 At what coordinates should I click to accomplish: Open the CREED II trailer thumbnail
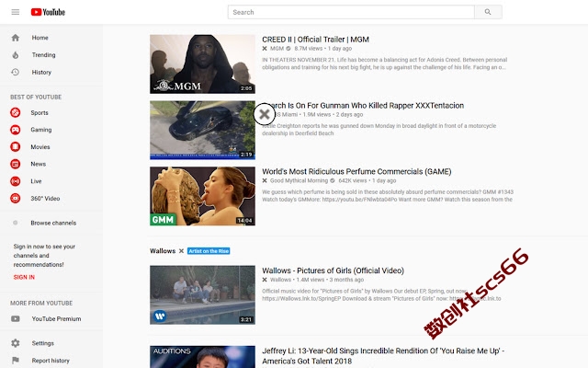pyautogui.click(x=202, y=64)
